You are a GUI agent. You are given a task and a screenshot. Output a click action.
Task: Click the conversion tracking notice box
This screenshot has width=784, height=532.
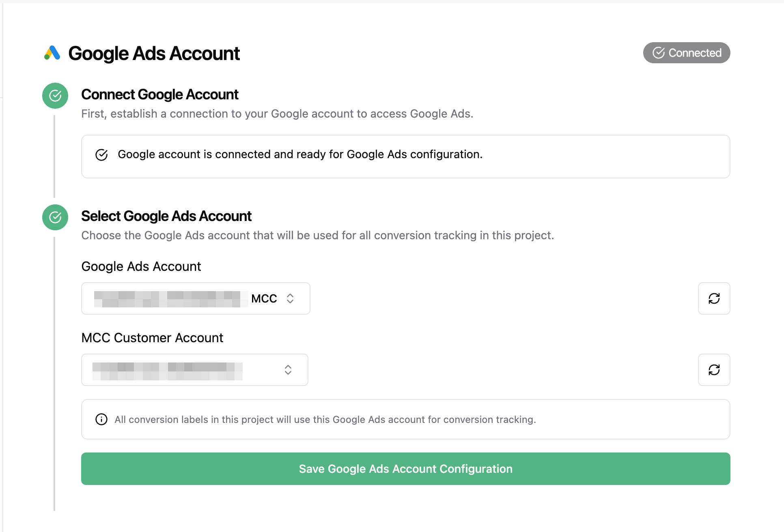coord(405,419)
